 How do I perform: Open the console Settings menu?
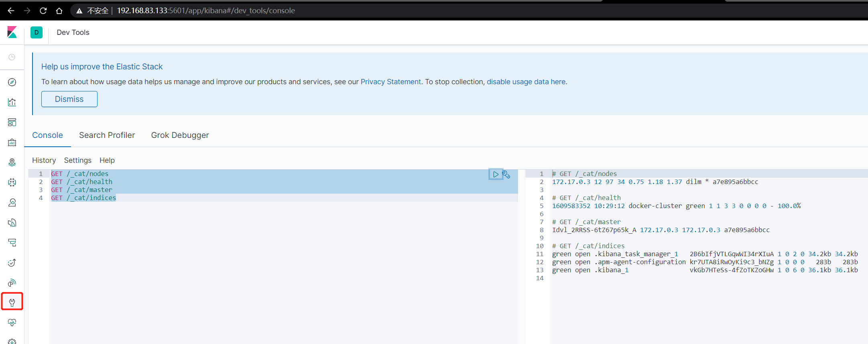(78, 160)
